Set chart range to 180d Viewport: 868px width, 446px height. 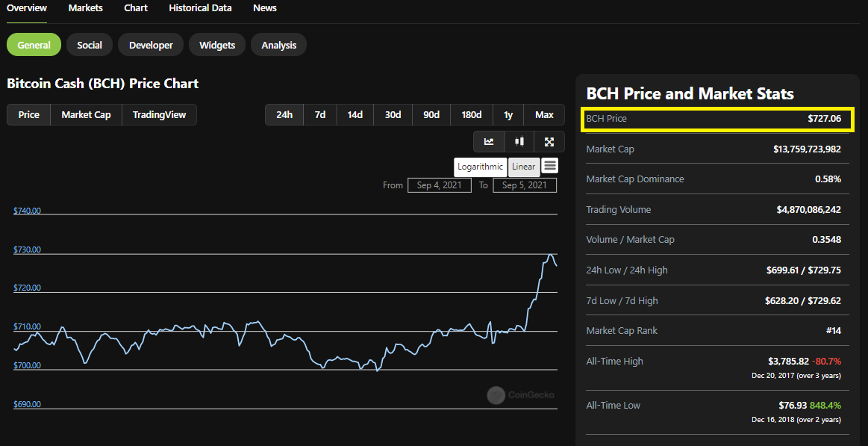pos(472,115)
